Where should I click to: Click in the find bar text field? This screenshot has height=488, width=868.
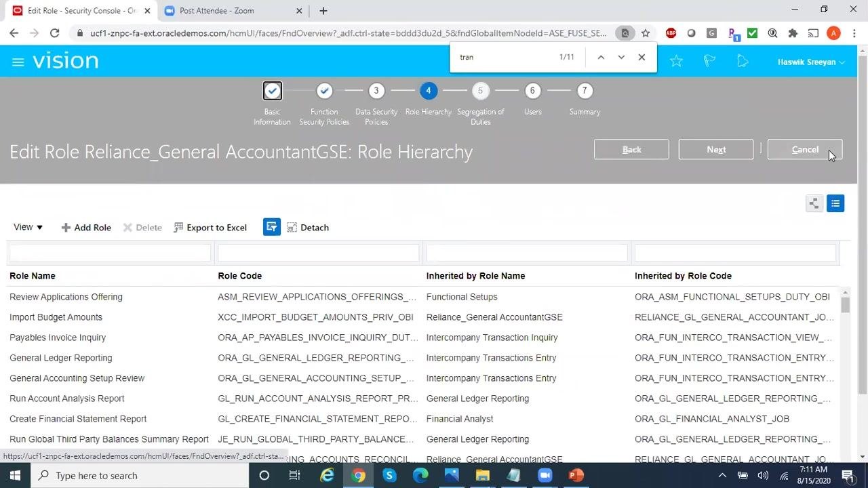[x=505, y=57]
